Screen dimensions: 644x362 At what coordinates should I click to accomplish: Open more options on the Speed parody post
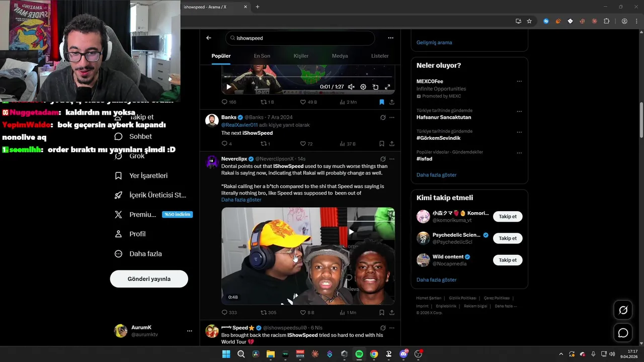pyautogui.click(x=392, y=328)
